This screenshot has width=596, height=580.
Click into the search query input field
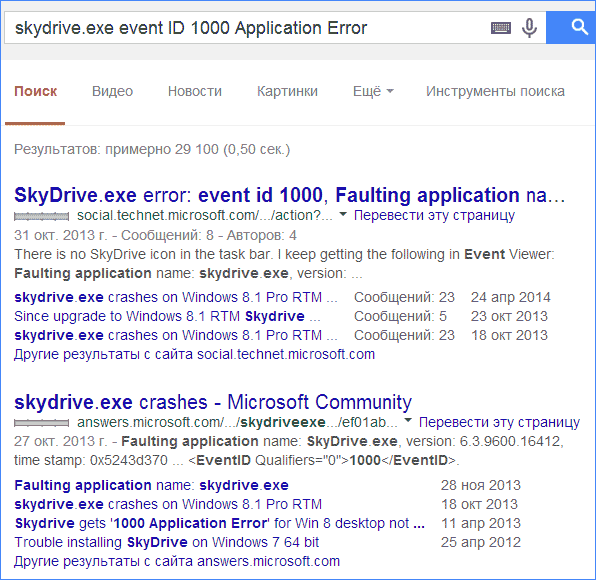tap(247, 28)
